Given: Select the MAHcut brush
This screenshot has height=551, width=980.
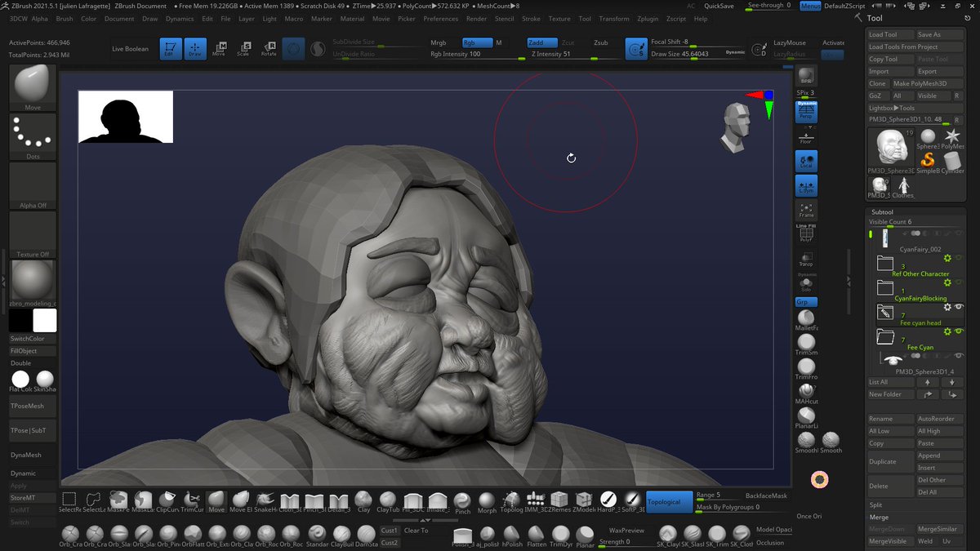Looking at the screenshot, I should [x=806, y=393].
